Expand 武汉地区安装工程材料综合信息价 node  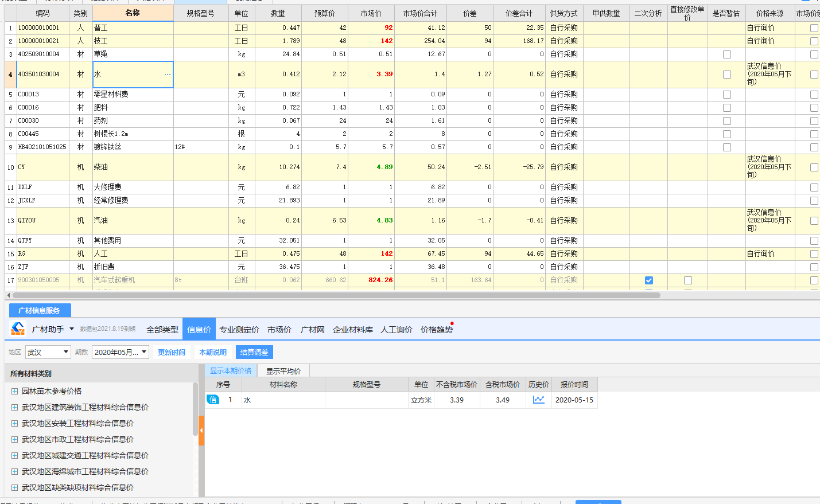pos(14,423)
